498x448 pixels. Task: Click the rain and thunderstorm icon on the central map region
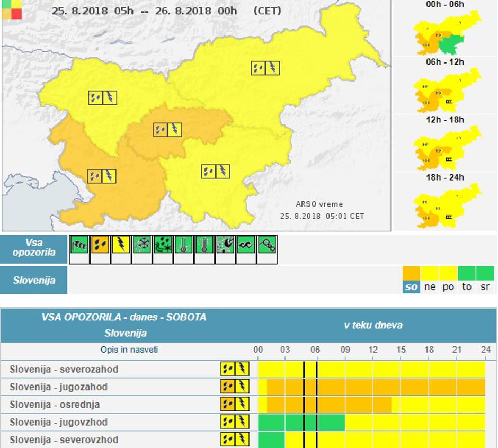click(x=167, y=129)
